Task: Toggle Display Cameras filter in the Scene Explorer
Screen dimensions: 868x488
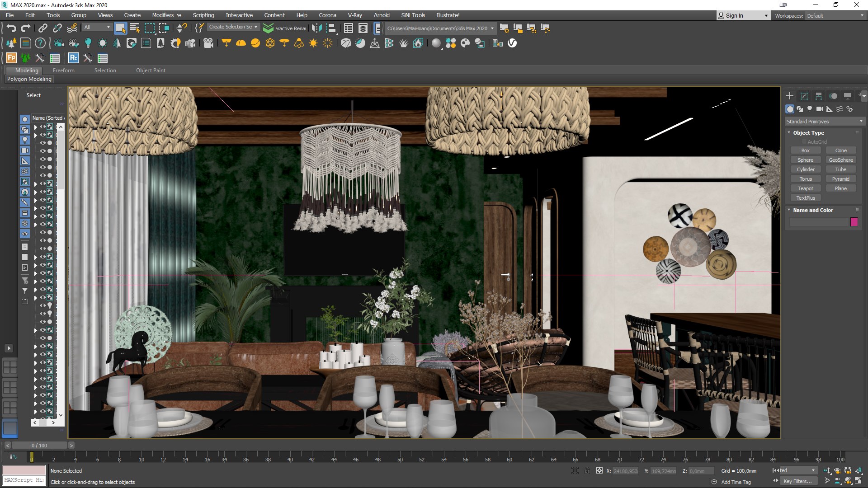Action: [x=25, y=150]
